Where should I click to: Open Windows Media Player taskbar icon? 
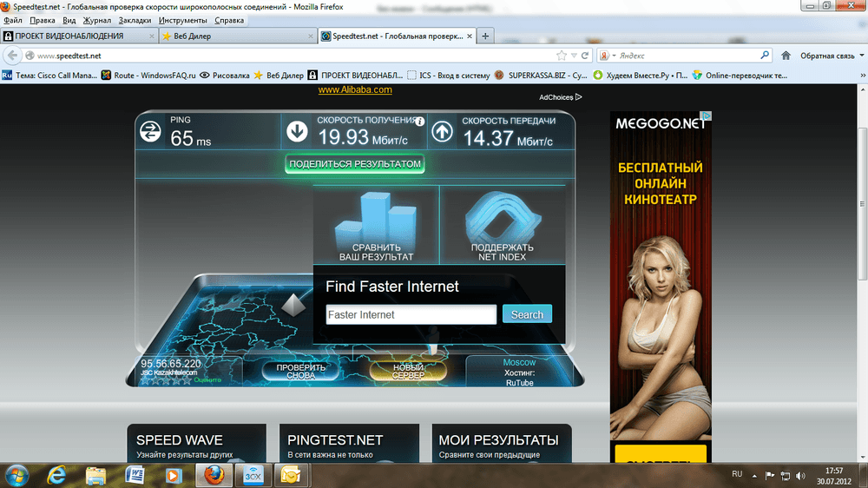[174, 475]
